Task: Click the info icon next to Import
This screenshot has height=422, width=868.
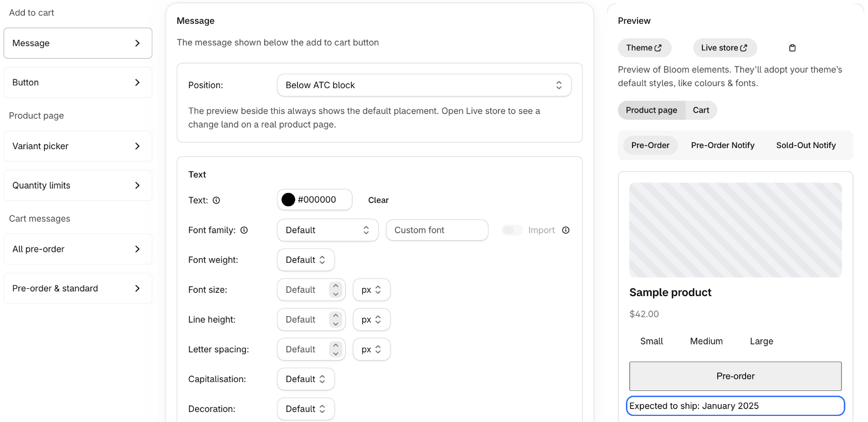Action: (x=566, y=230)
